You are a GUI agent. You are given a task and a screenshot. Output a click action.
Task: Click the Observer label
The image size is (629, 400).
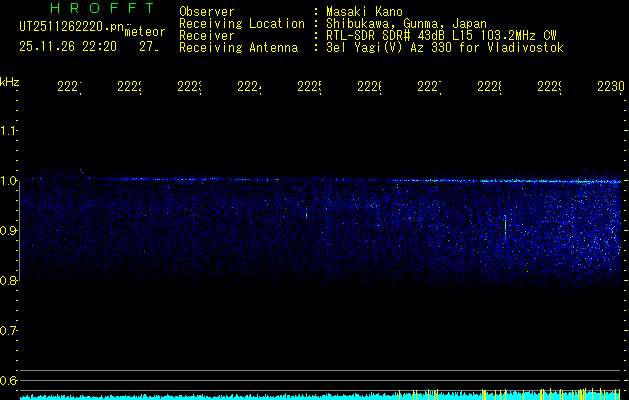click(x=207, y=12)
